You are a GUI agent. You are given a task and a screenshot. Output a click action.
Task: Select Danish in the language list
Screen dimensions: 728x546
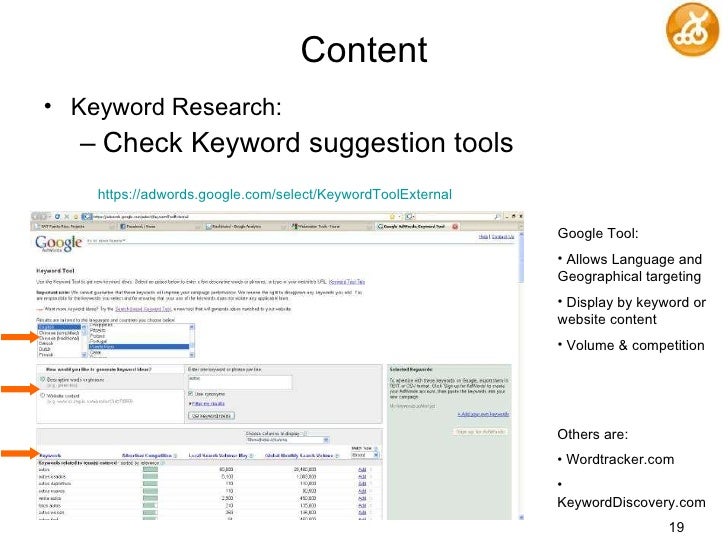pos(46,344)
